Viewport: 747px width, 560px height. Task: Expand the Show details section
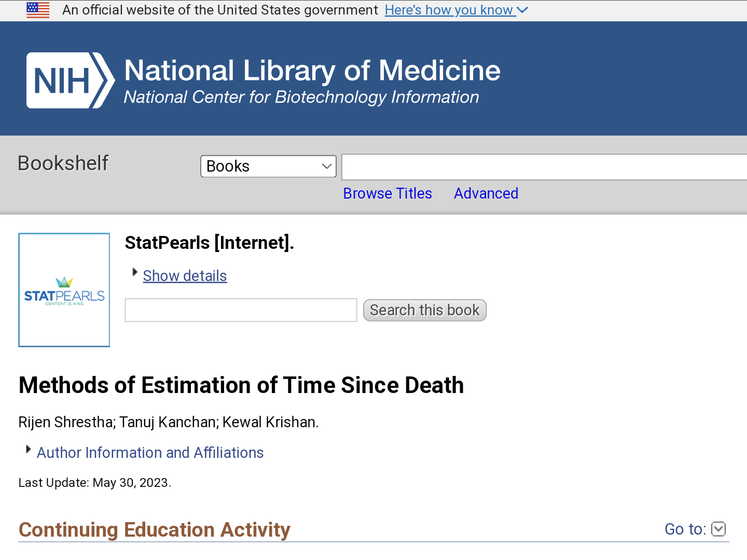(x=185, y=275)
